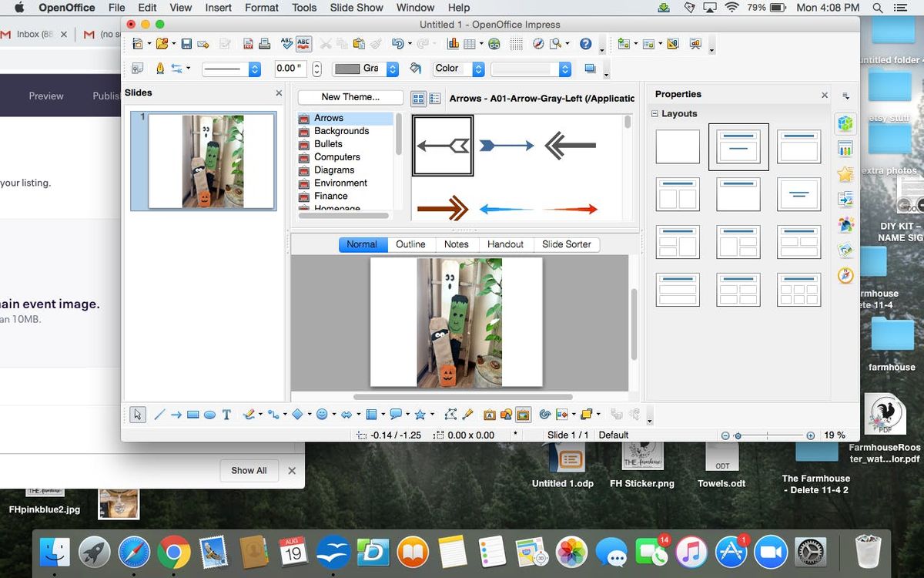The height and width of the screenshot is (578, 924).
Task: Insert a chart via toolbar icon
Action: [453, 44]
